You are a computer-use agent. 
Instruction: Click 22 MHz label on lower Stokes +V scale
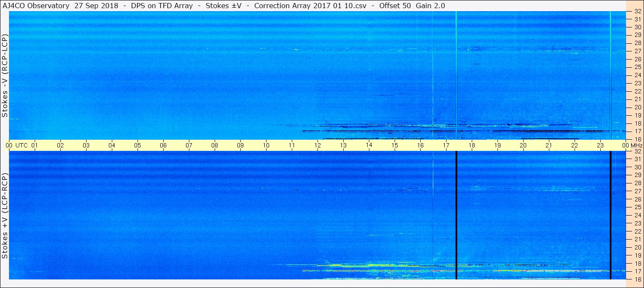637,231
